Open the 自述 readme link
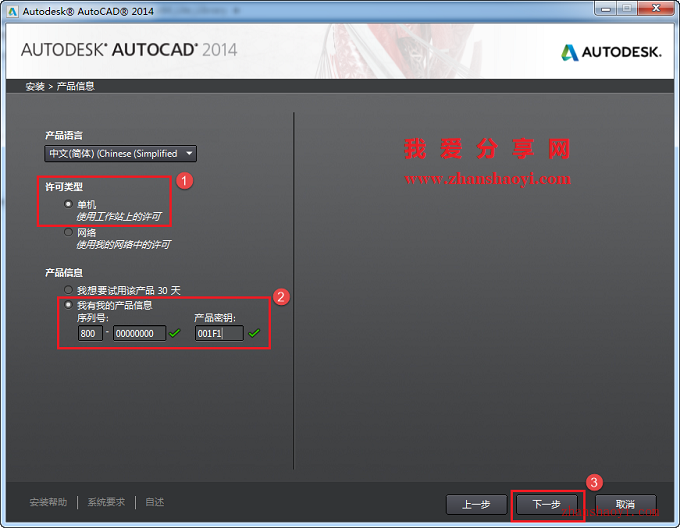 pos(154,502)
